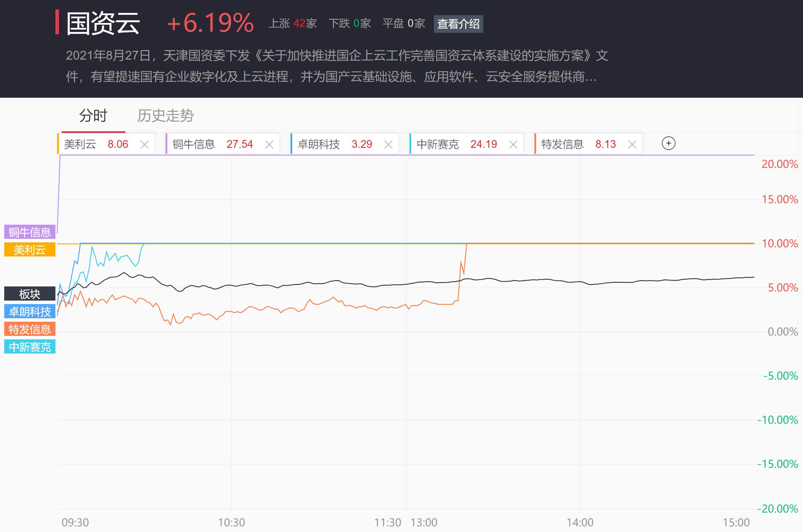Viewport: 803px width, 532px height.
Task: Click the 国资云 sector title
Action: [x=103, y=23]
